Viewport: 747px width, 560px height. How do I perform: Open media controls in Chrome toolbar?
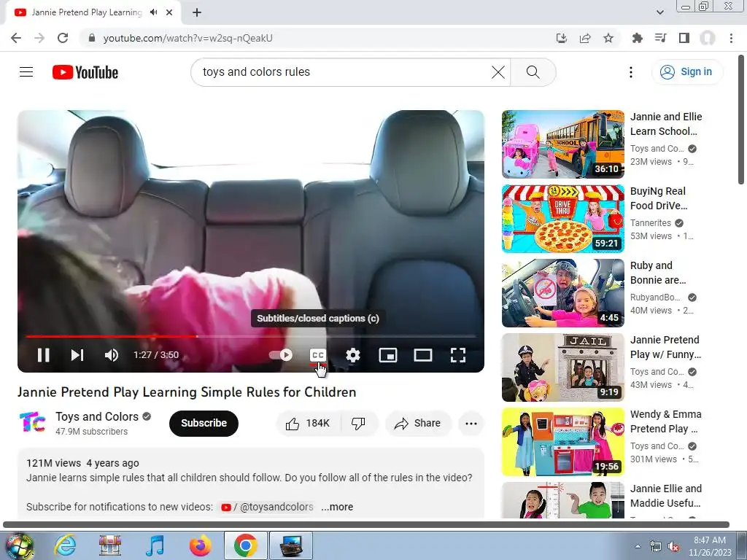[661, 38]
